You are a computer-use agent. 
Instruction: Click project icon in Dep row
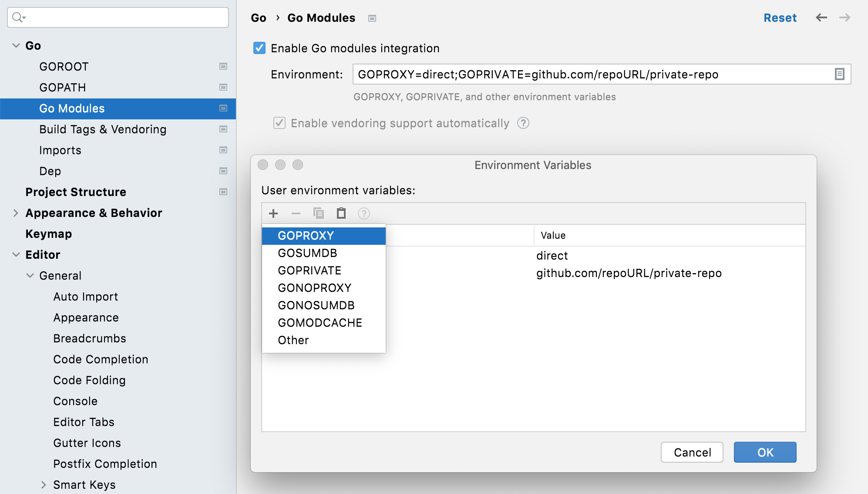223,171
